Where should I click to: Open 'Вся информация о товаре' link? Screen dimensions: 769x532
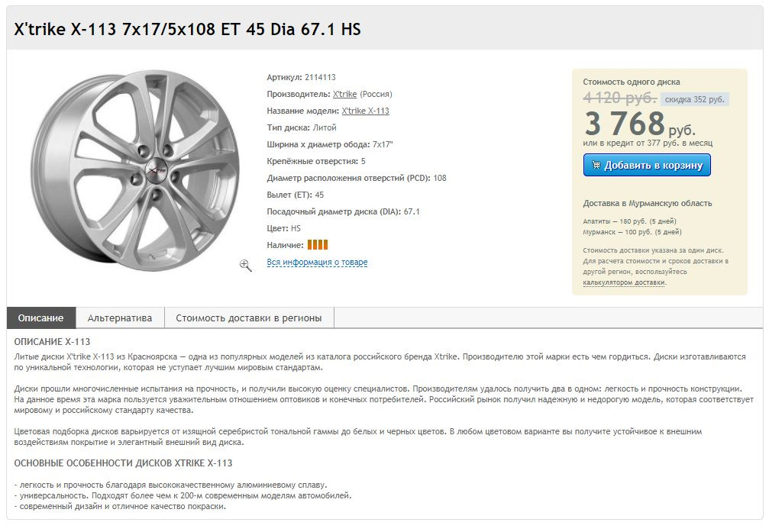pos(317,262)
